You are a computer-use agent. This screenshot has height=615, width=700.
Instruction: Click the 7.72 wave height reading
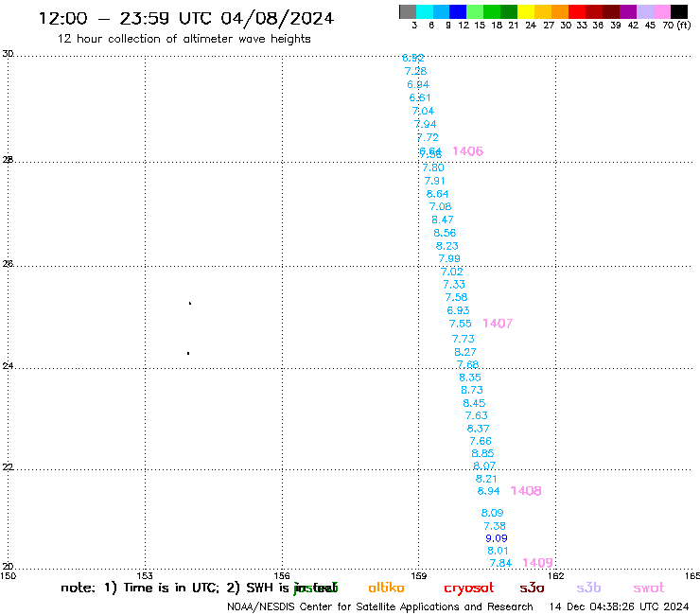(428, 137)
